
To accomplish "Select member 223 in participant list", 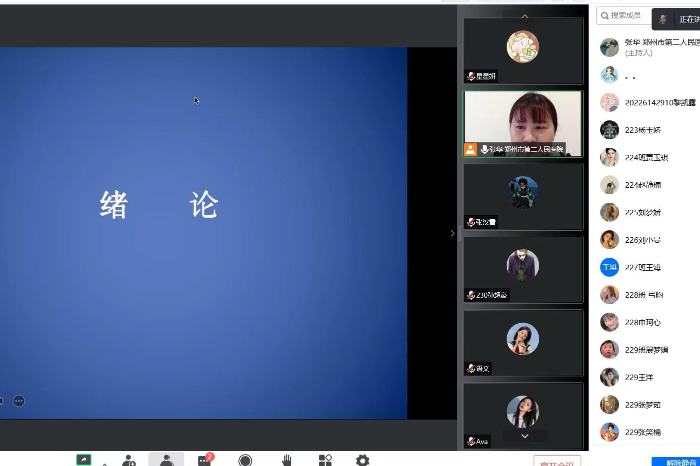I will 645,129.
